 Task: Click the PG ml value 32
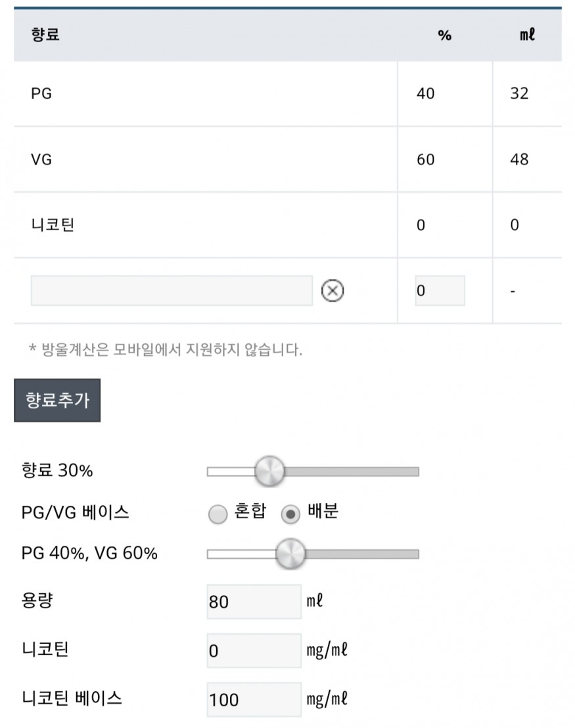(519, 93)
